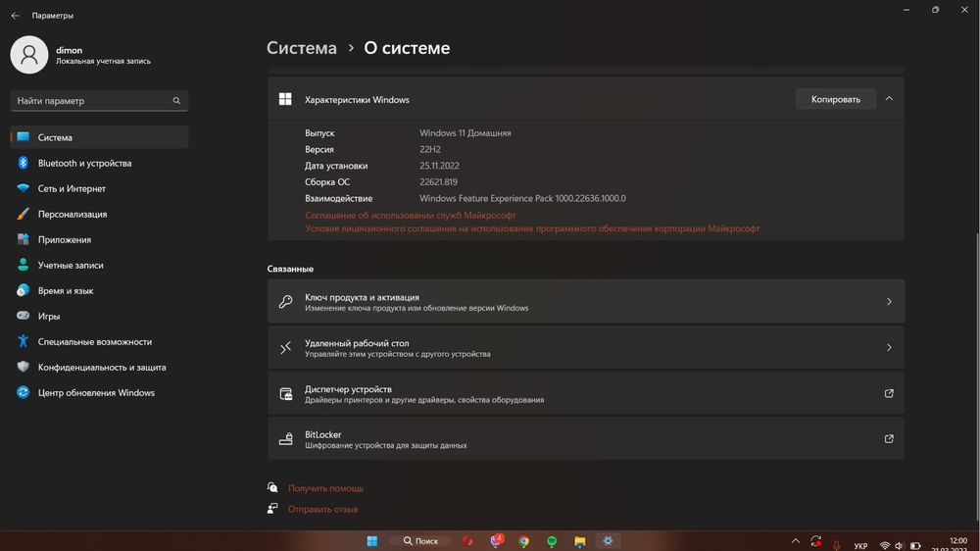Show hidden system tray icons

click(x=795, y=541)
